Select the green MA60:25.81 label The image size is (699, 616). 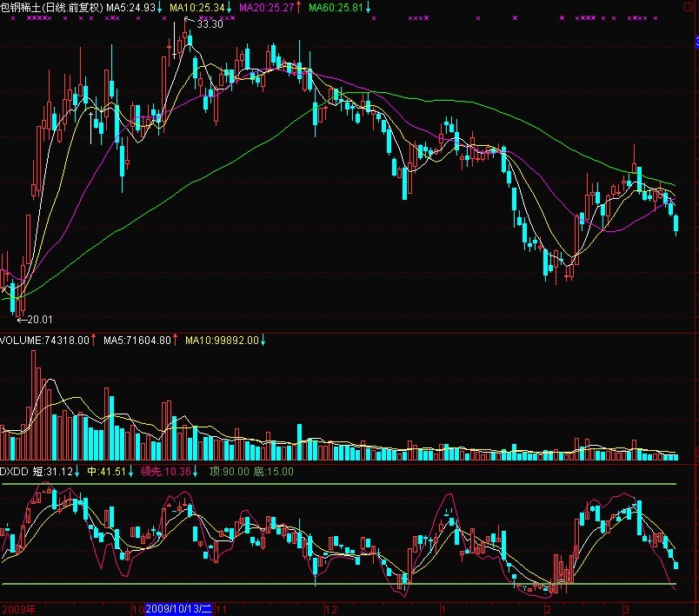336,8
